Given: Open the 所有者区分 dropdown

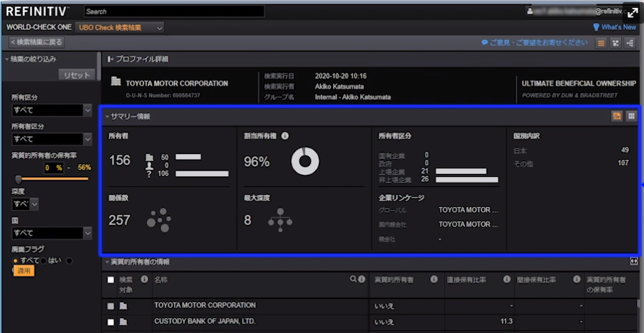Looking at the screenshot, I should pos(52,139).
